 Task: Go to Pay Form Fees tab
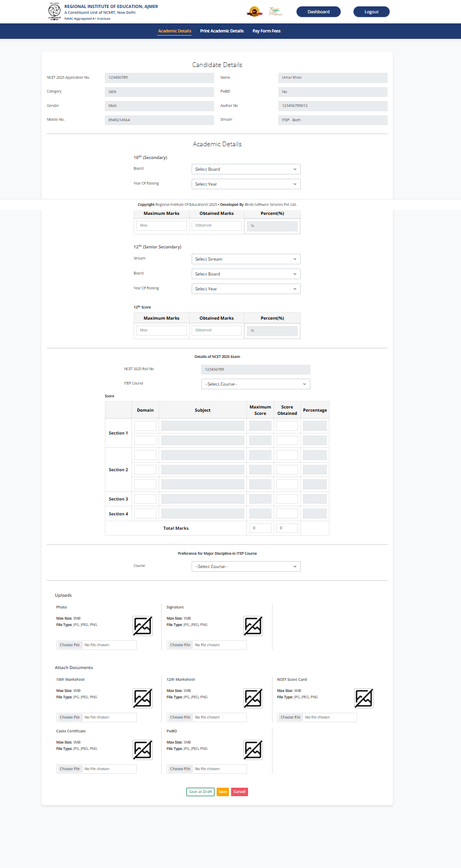pos(266,31)
